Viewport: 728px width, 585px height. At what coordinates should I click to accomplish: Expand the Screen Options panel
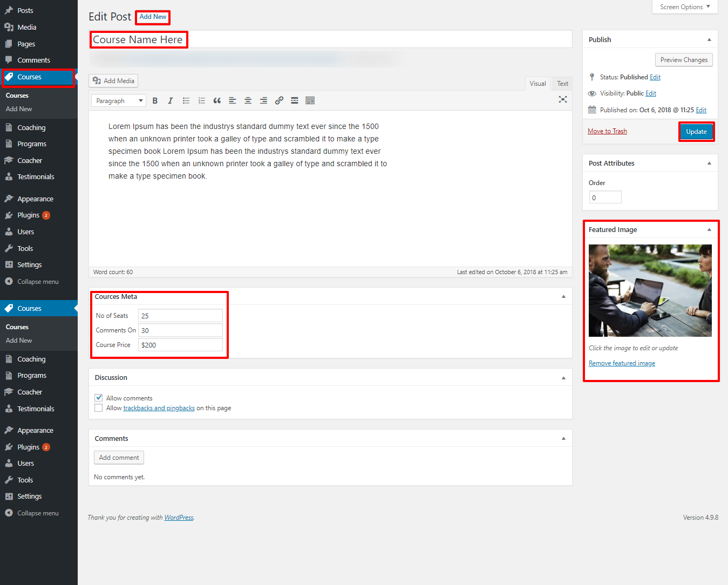tap(685, 7)
